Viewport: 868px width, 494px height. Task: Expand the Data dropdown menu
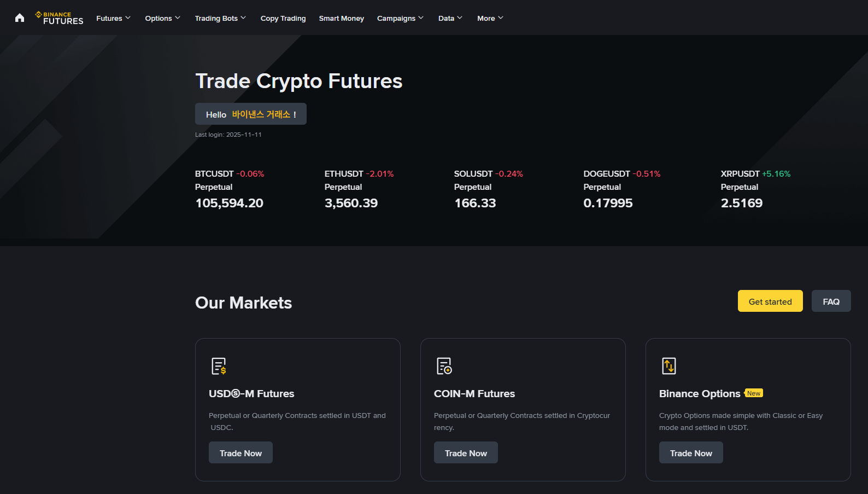(x=450, y=18)
